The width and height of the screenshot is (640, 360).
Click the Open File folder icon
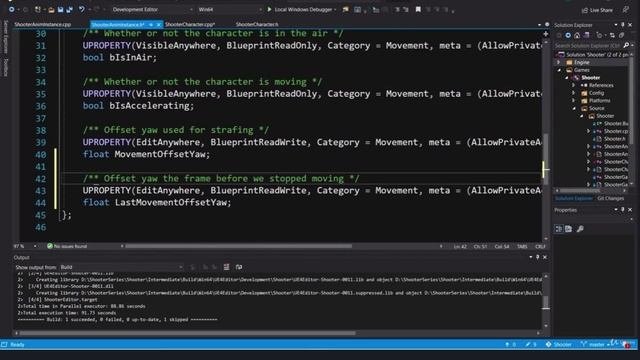(x=51, y=9)
